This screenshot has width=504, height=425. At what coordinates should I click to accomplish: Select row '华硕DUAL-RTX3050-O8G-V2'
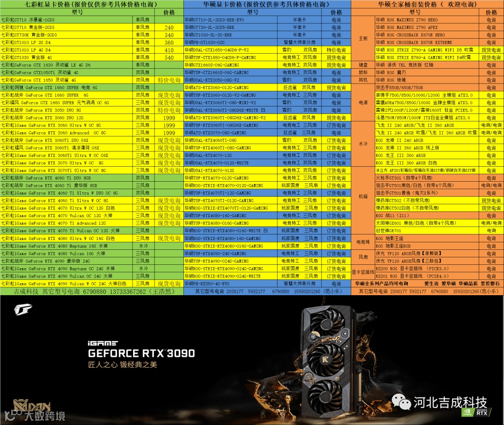[267, 80]
